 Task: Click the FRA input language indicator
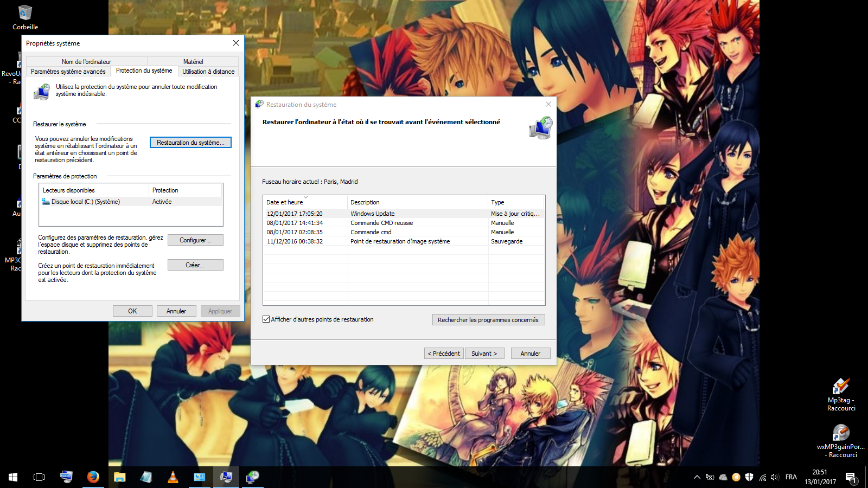point(791,477)
